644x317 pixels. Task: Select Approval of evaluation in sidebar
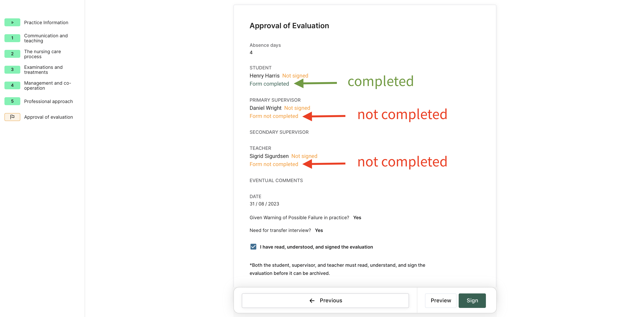(48, 117)
